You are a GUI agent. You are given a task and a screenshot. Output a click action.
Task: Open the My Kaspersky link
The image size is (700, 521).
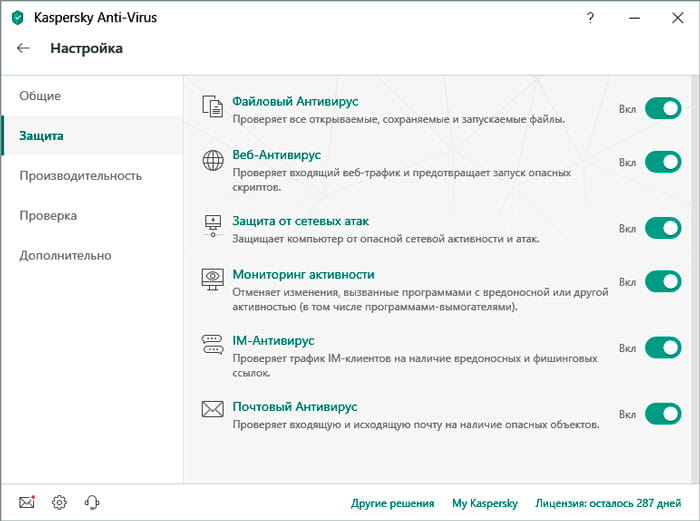[x=485, y=503]
